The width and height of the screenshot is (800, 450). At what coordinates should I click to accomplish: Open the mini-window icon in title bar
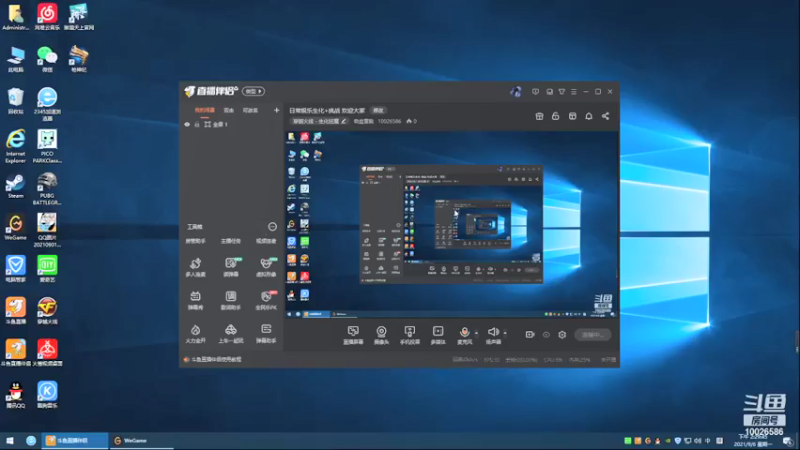click(x=549, y=92)
